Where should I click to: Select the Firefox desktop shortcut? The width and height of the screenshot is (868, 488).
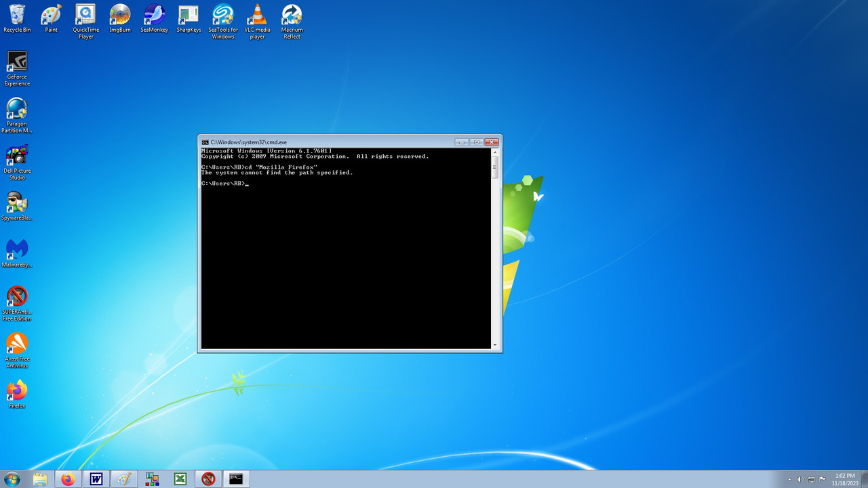click(17, 394)
